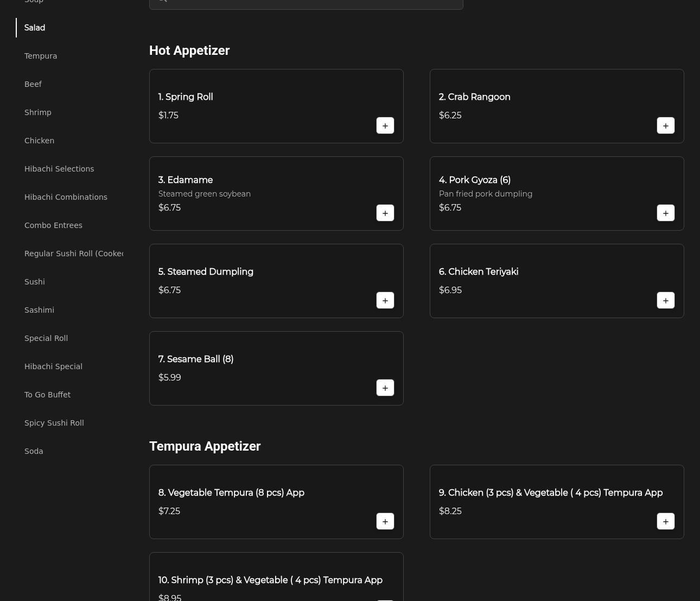Jump to the Sashimi category
Image resolution: width=700 pixels, height=601 pixels.
coord(39,310)
